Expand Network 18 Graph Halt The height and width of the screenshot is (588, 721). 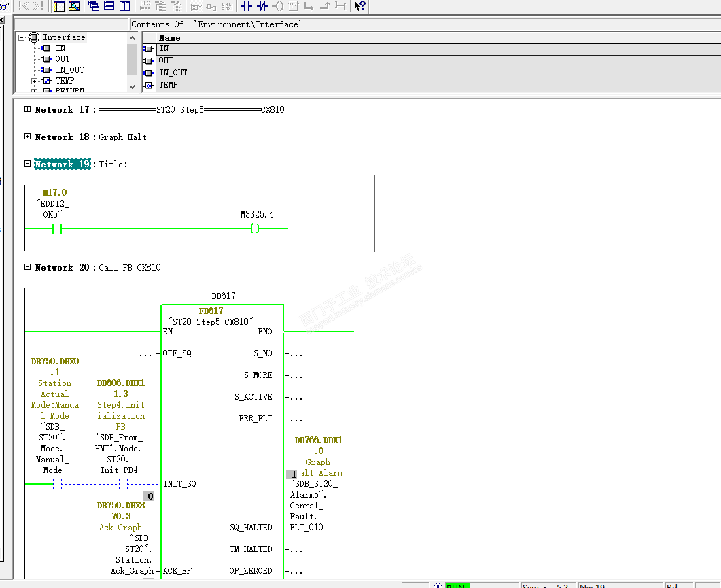click(28, 136)
